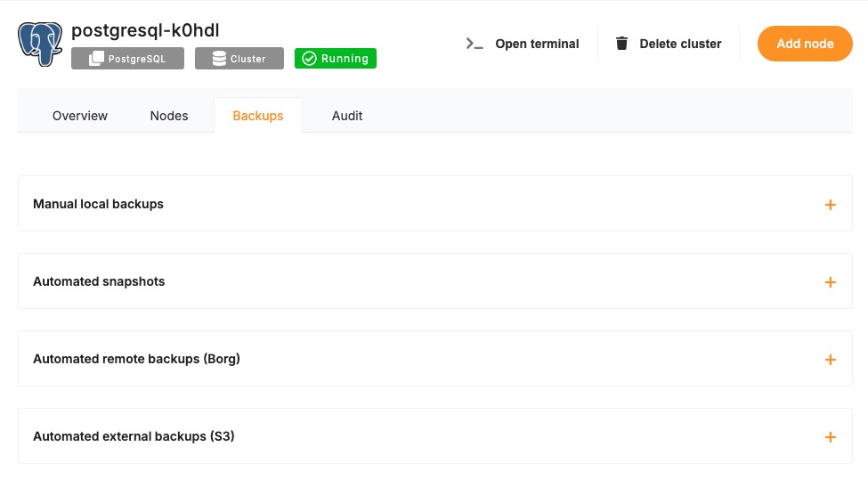Go to the Audit tab
The width and height of the screenshot is (868, 479).
coord(347,116)
